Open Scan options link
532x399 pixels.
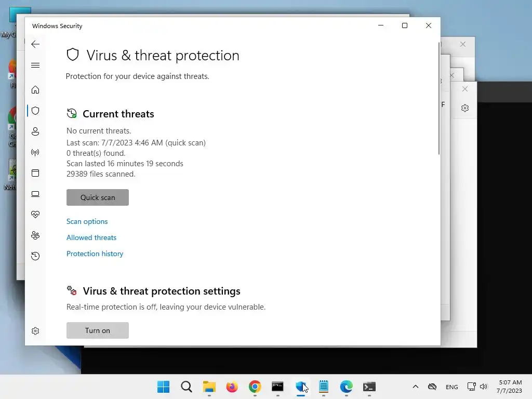pos(87,221)
